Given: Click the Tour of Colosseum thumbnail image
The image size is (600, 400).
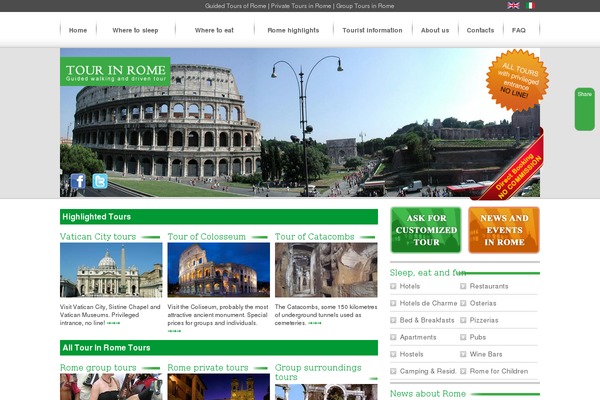Looking at the screenshot, I should tap(218, 270).
